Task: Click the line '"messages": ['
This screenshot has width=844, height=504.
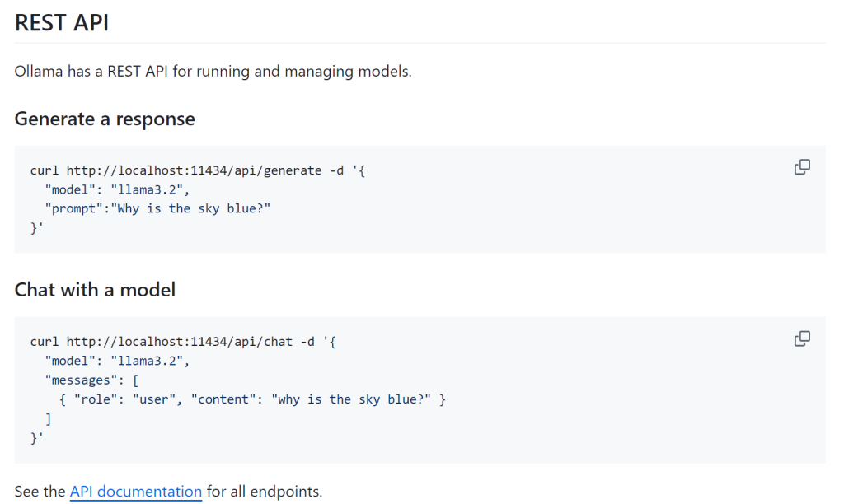Action: point(92,380)
